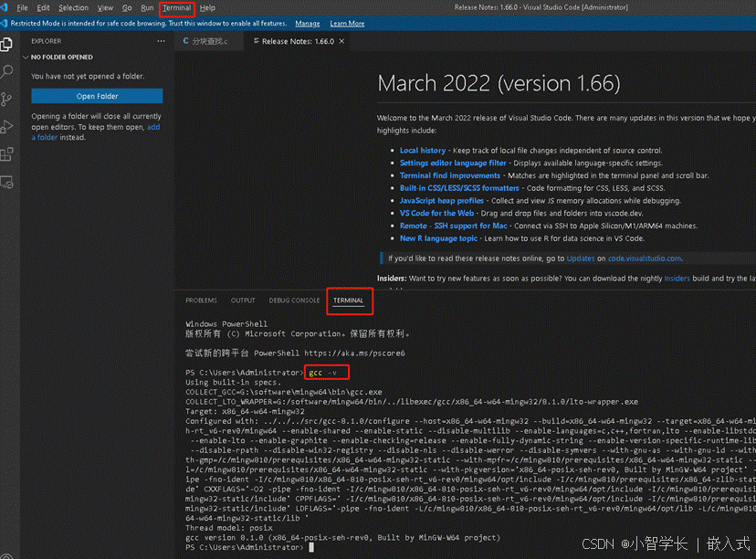Open the Extensions view icon
This screenshot has width=756, height=559.
pyautogui.click(x=6, y=154)
